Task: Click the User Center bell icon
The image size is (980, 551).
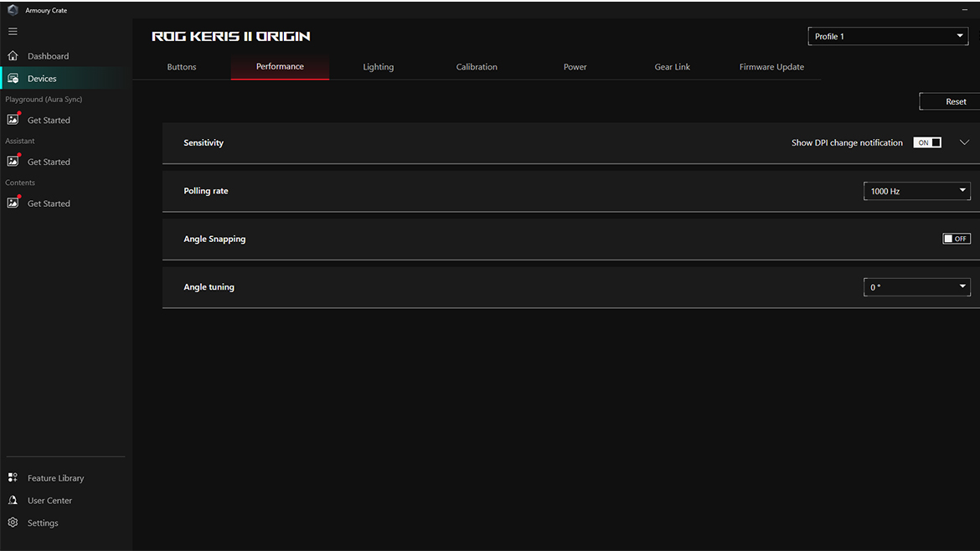Action: pos(13,500)
